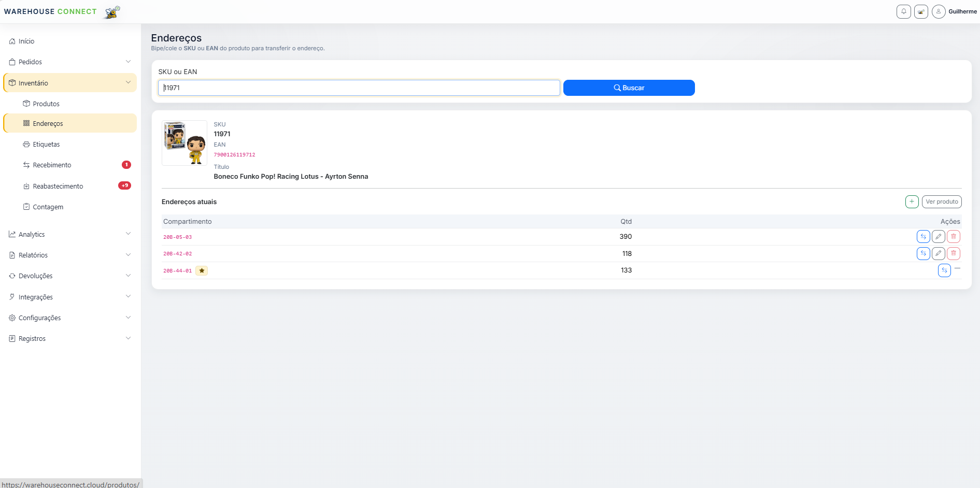Edit the 20B-42-02 compartment entry
This screenshot has width=980, height=488.
click(938, 253)
